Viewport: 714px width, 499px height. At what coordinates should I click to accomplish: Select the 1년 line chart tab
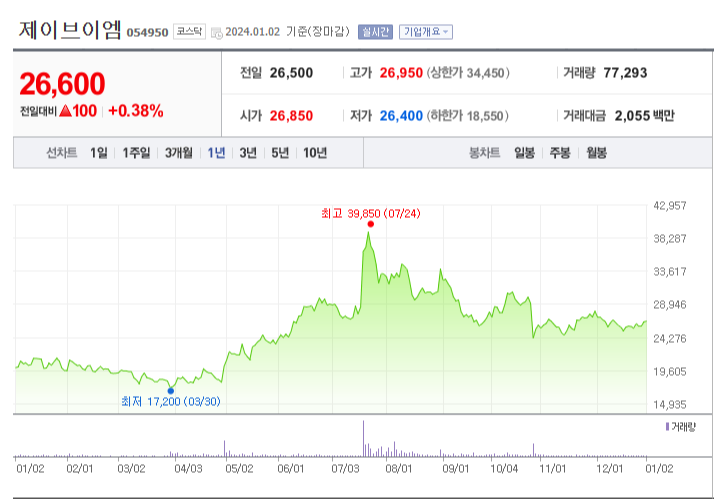click(x=216, y=153)
